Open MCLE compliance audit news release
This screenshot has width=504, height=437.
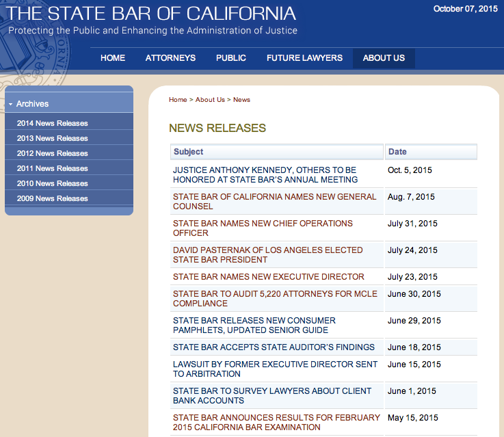[275, 298]
